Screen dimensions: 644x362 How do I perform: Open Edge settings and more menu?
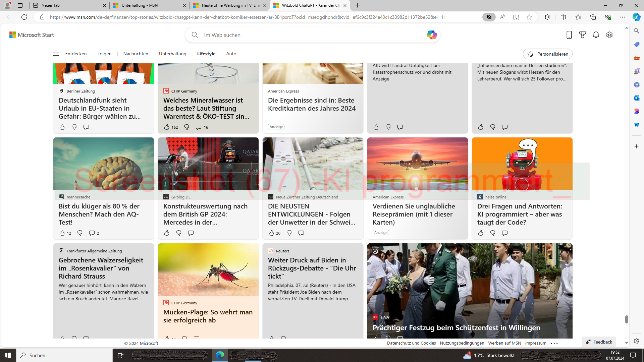[x=622, y=17]
